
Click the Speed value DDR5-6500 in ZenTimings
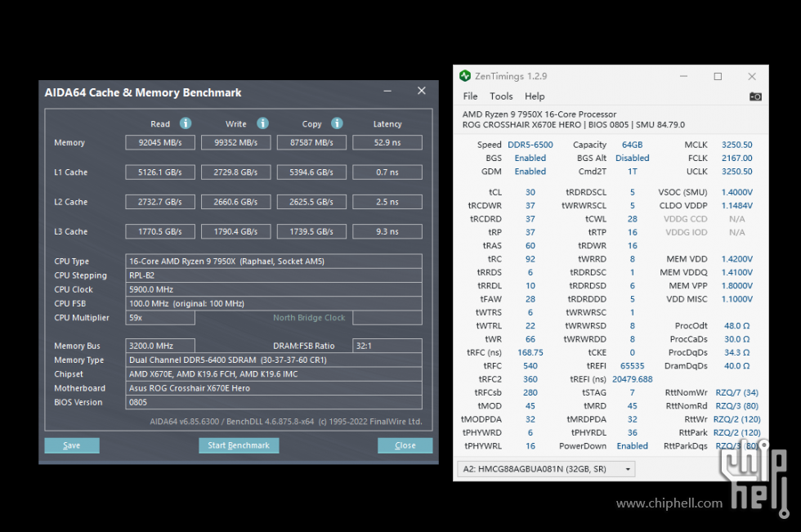tap(530, 145)
